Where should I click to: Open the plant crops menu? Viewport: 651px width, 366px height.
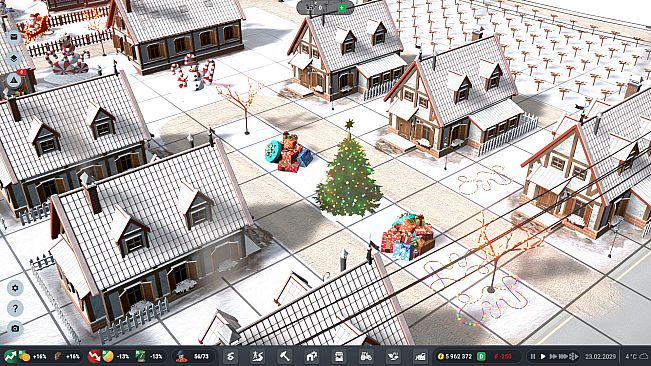click(x=393, y=356)
